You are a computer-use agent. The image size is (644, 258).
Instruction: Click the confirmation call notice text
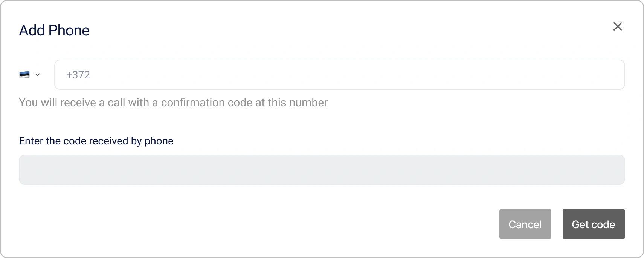point(173,102)
